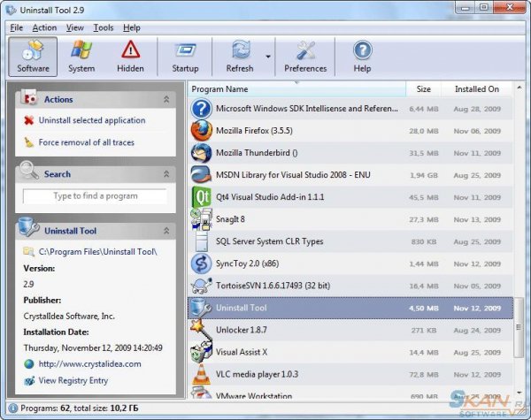Click View Registry Entry link
This screenshot has width=531, height=420.
click(x=73, y=381)
